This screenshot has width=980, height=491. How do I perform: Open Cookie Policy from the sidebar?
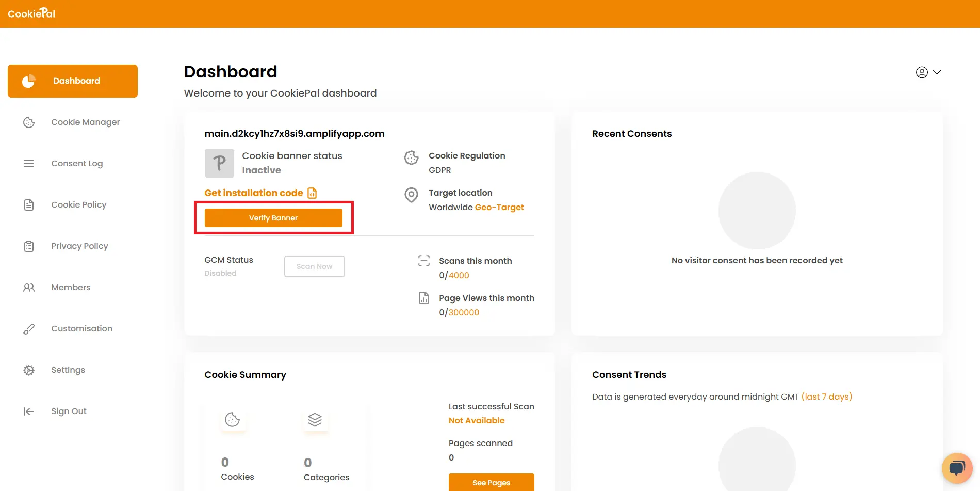pos(78,204)
